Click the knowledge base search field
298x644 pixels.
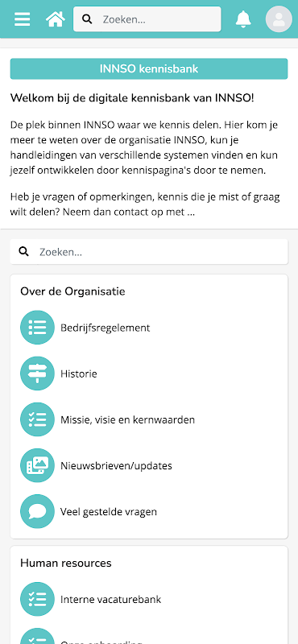point(149,252)
